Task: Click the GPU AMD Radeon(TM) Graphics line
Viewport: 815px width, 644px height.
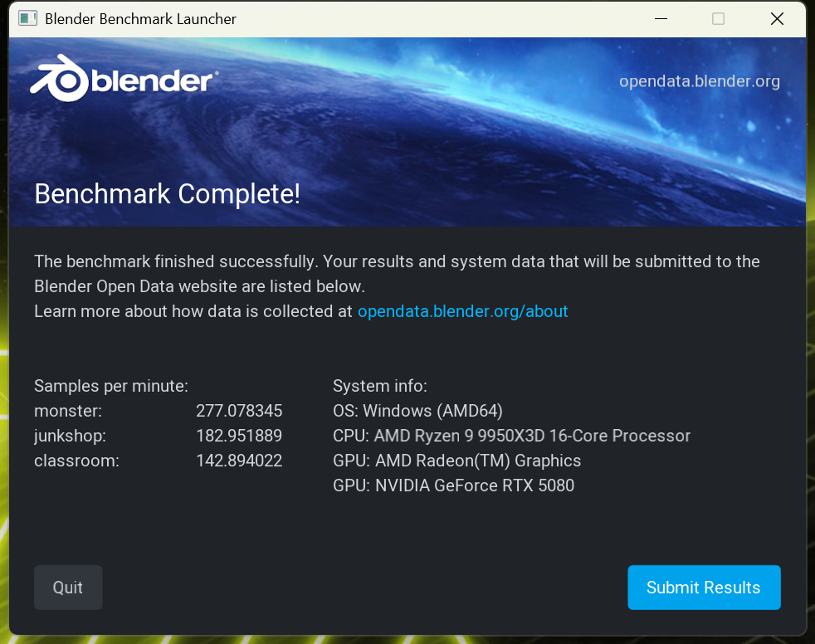Action: click(456, 461)
